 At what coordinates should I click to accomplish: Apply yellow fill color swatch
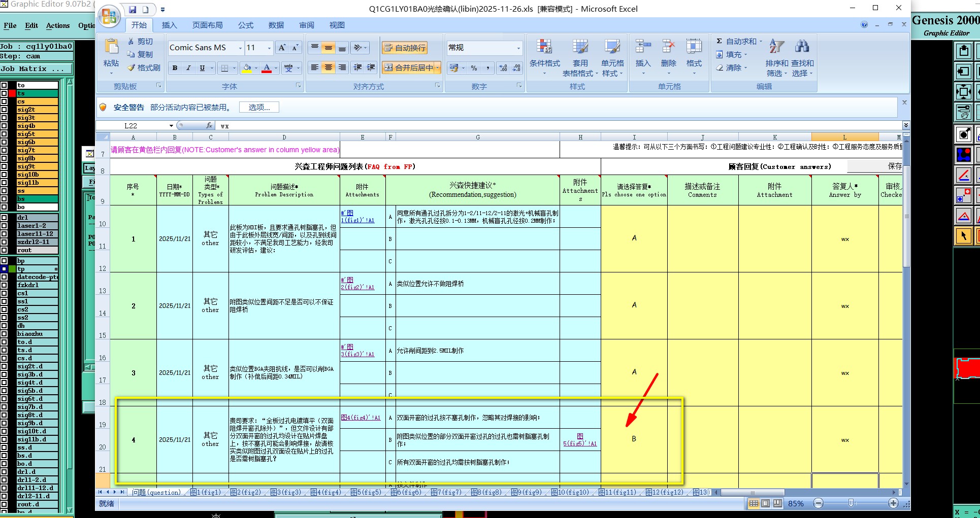(247, 67)
